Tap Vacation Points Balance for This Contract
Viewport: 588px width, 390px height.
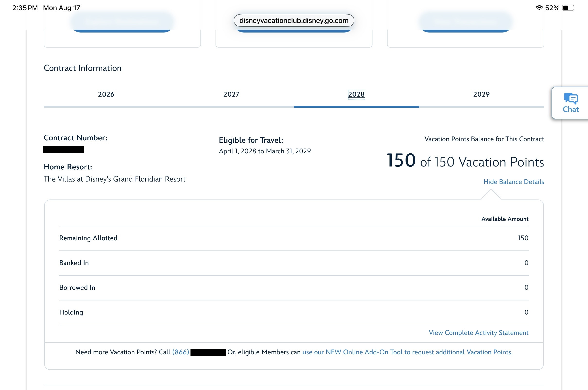click(484, 139)
